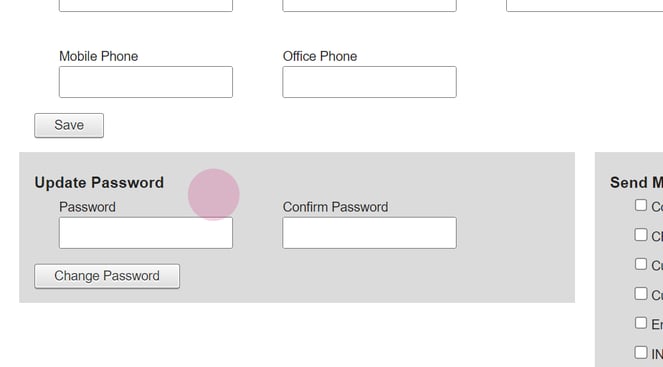The image size is (663, 367).
Task: Check the box directly above the En checkbox
Action: [x=641, y=293]
